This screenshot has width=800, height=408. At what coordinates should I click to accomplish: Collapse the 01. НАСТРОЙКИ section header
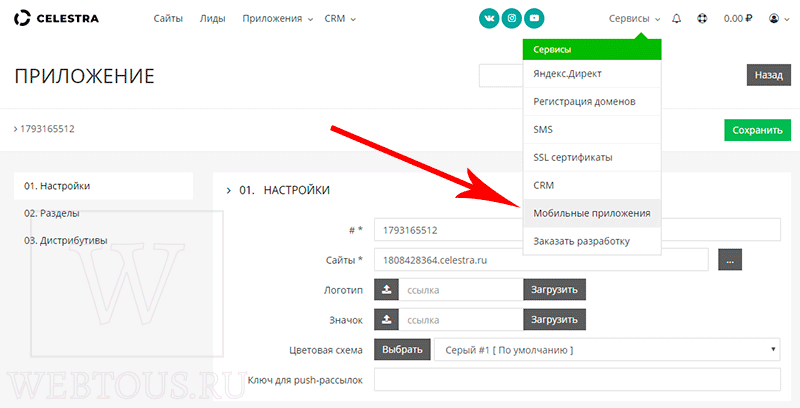point(279,190)
